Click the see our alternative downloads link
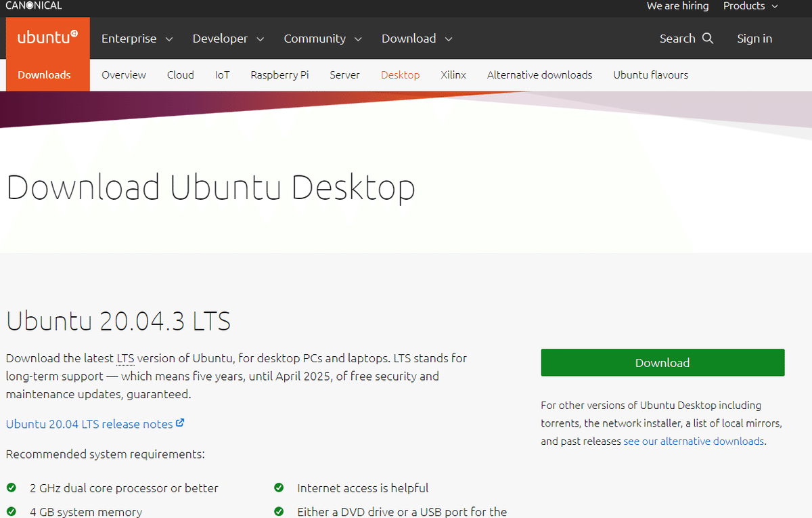Viewport: 812px width, 518px height. click(x=694, y=441)
